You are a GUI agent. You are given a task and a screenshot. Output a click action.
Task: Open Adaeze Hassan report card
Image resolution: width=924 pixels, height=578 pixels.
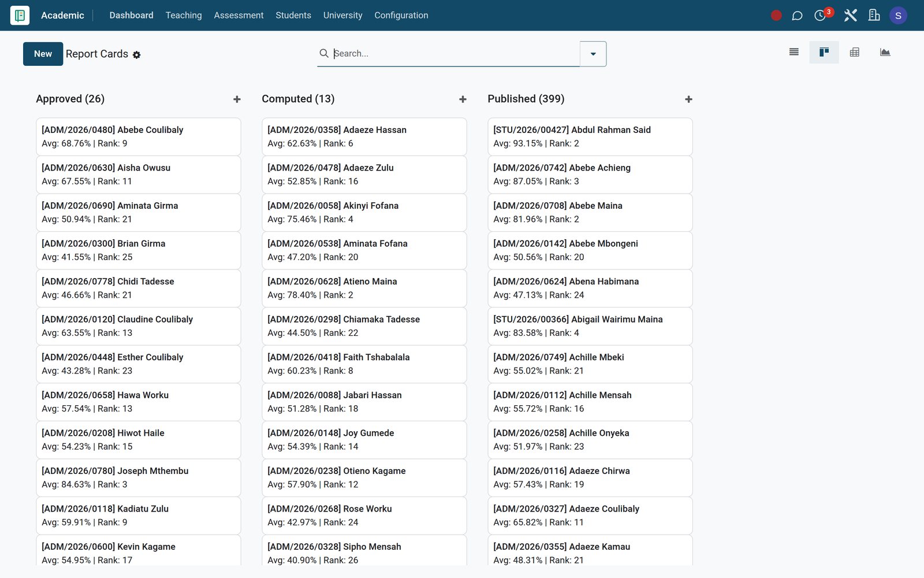[x=364, y=136]
